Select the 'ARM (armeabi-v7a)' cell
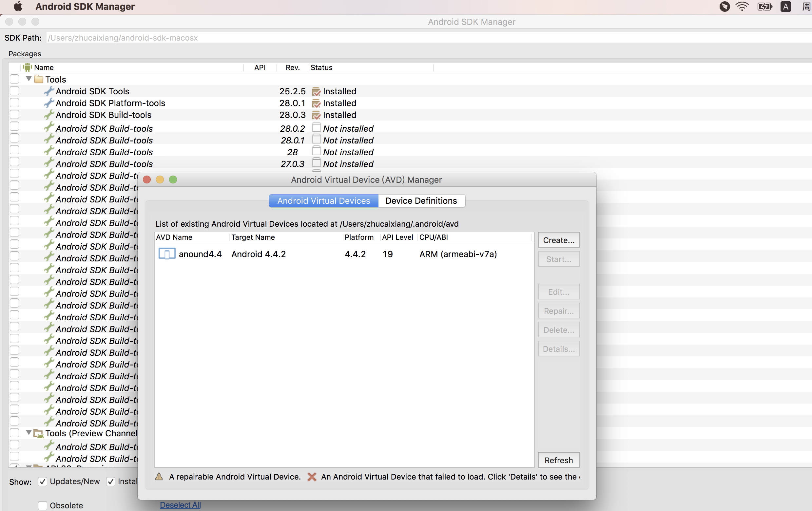Image resolution: width=812 pixels, height=511 pixels. point(458,254)
